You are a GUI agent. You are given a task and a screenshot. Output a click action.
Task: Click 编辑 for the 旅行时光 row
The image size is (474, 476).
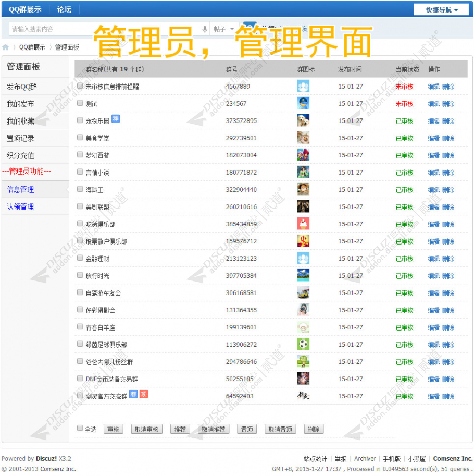434,276
